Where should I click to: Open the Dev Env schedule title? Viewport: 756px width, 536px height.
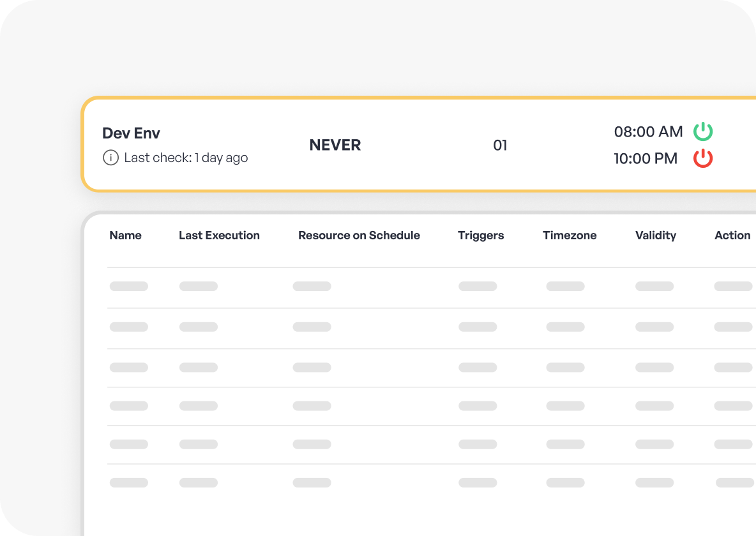pyautogui.click(x=131, y=133)
